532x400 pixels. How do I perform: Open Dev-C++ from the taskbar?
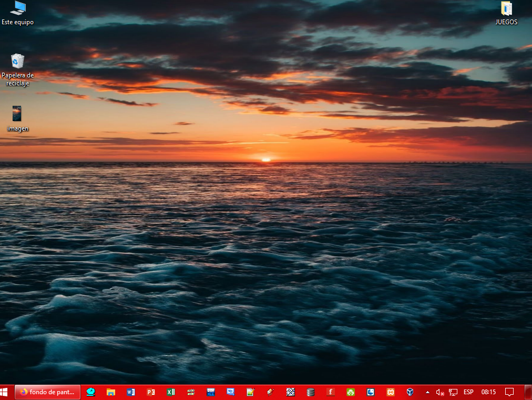[x=211, y=392]
